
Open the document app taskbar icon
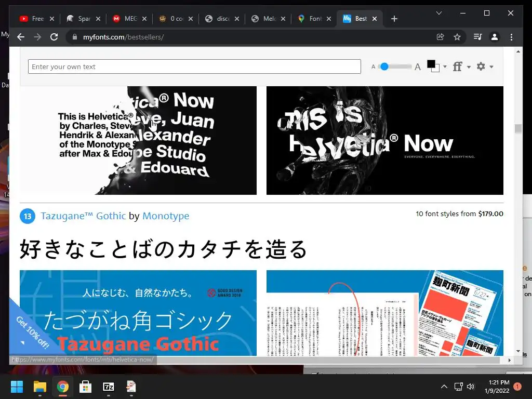pos(131,387)
